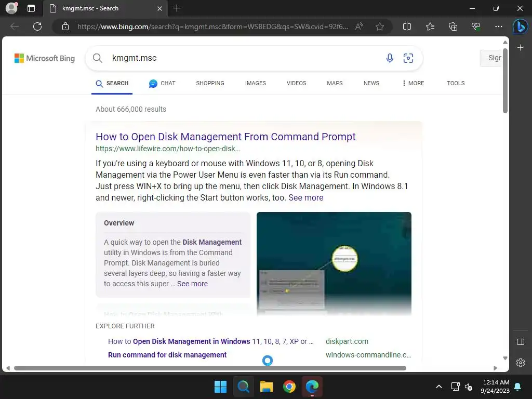Click About 666,000 results text

tap(131, 109)
